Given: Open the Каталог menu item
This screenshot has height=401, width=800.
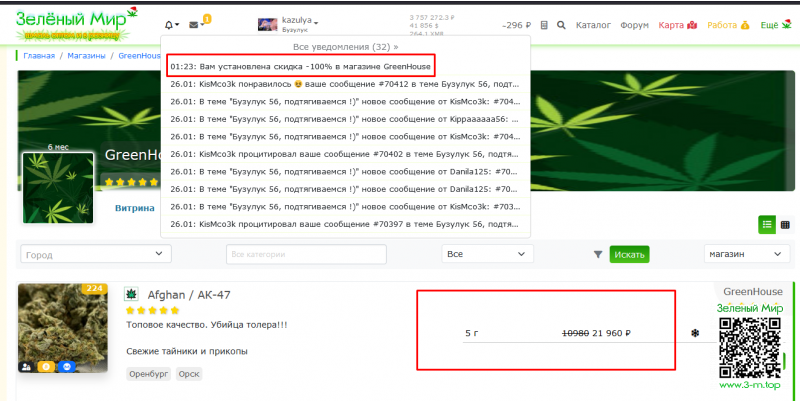Looking at the screenshot, I should click(594, 25).
